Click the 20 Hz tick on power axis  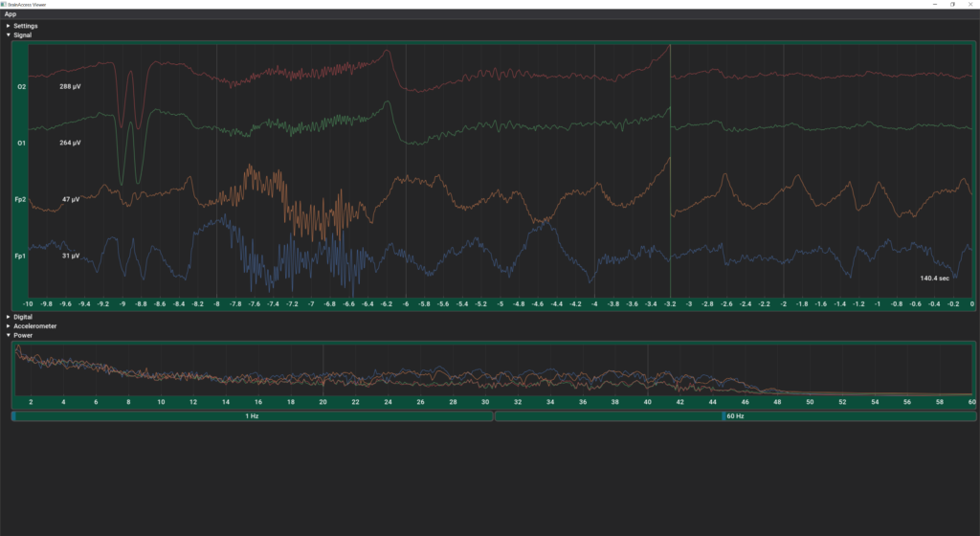coord(323,402)
